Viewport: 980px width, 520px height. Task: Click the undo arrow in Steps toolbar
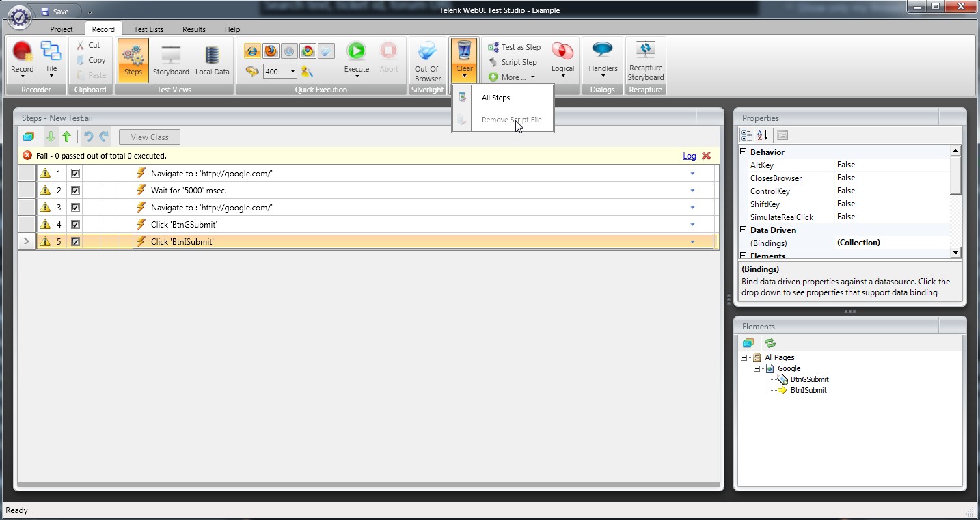click(88, 137)
